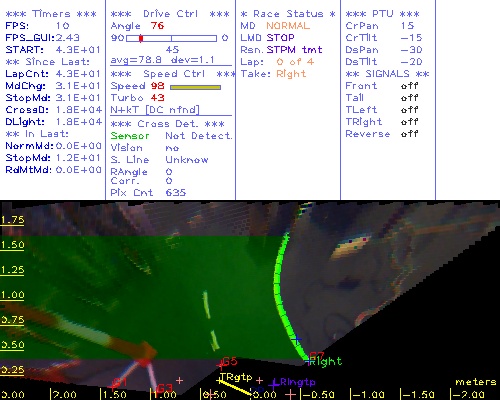Click the green Right label marker
The image size is (500, 400).
click(325, 362)
